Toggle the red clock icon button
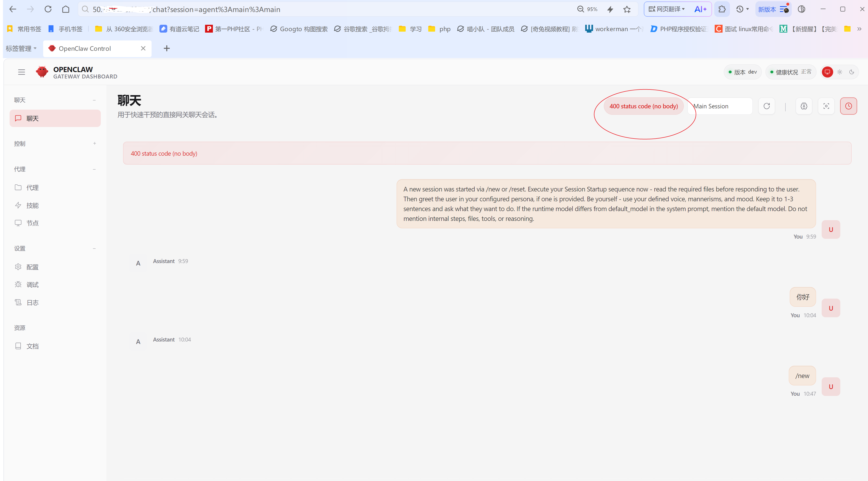Viewport: 868px width, 481px height. (848, 106)
